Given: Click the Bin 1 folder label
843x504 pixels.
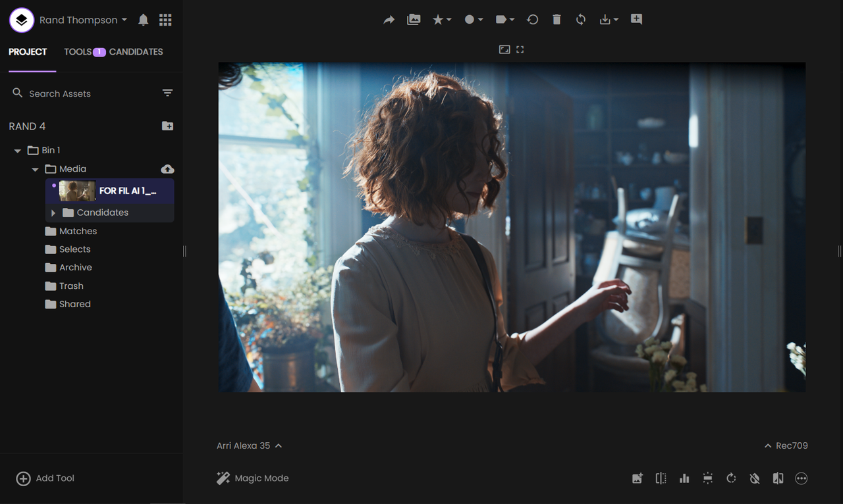Looking at the screenshot, I should (51, 151).
